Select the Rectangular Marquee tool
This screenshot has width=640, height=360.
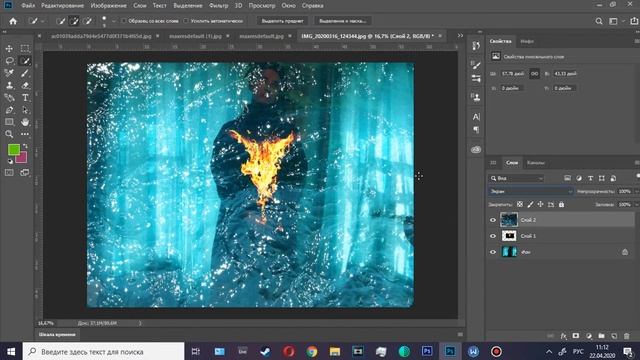point(25,48)
